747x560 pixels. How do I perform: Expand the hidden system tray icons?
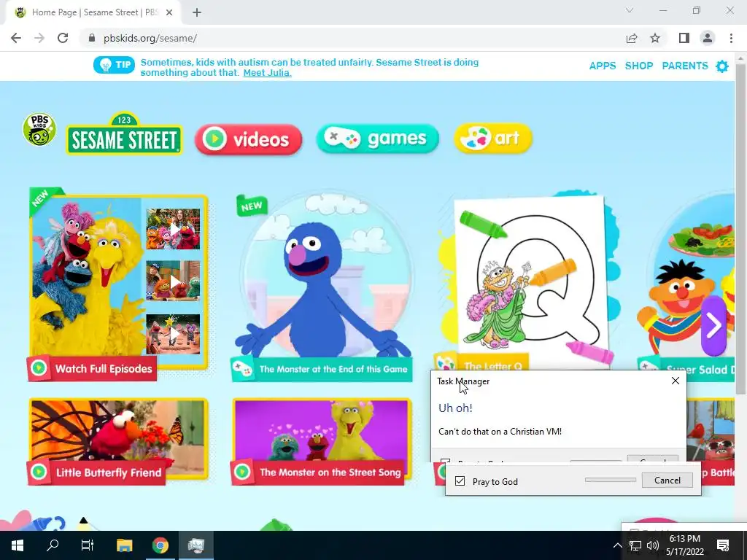(x=617, y=545)
